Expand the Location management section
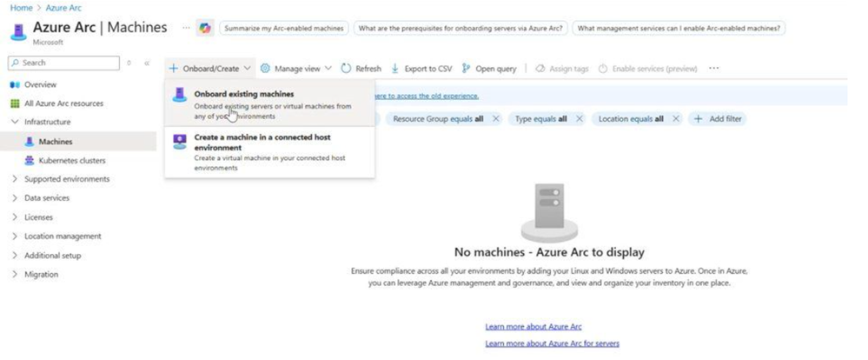 tap(15, 237)
